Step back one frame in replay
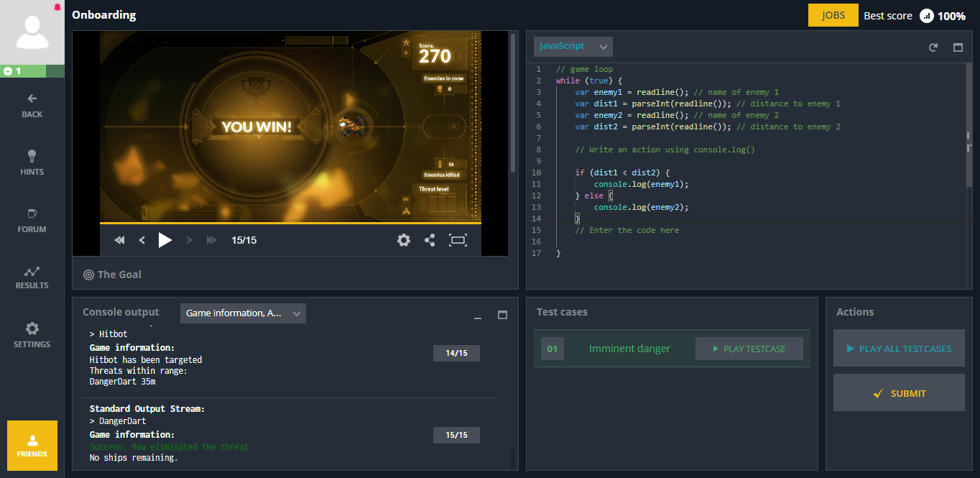Image resolution: width=980 pixels, height=478 pixels. pos(142,240)
